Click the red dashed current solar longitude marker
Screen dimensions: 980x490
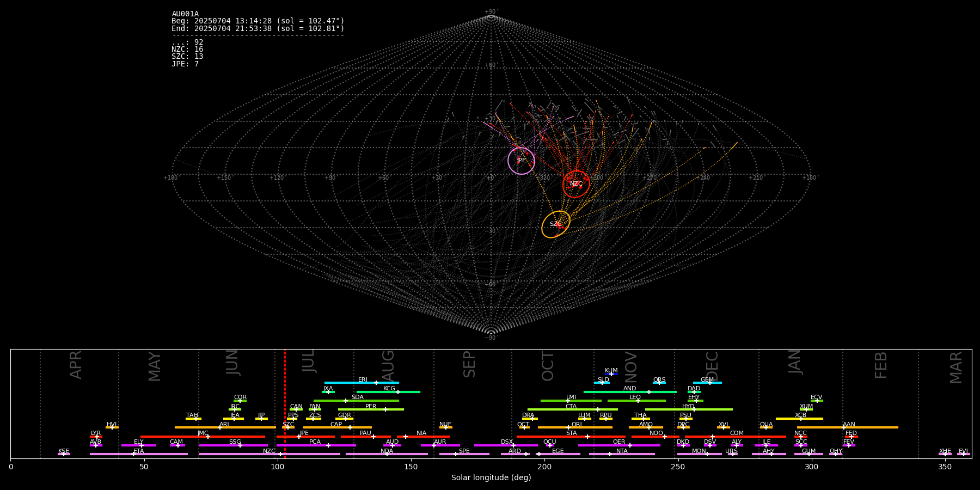(x=285, y=403)
